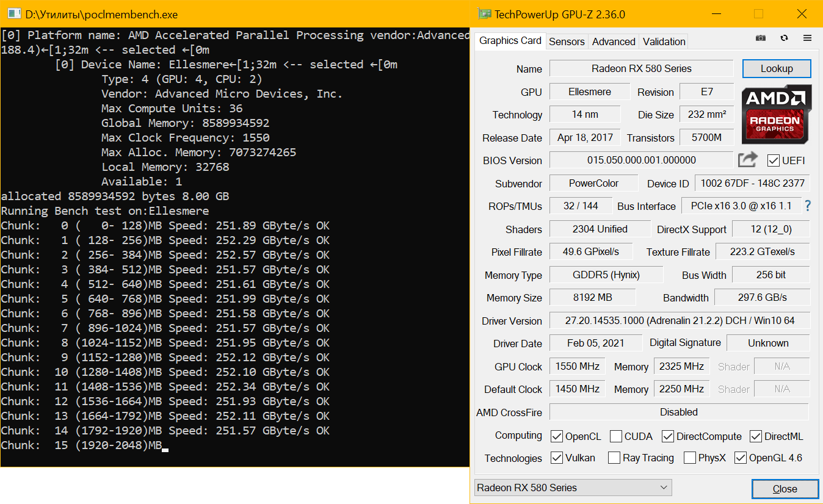The height and width of the screenshot is (504, 823).
Task: Click the BIOS share/export arrow icon
Action: (x=748, y=160)
